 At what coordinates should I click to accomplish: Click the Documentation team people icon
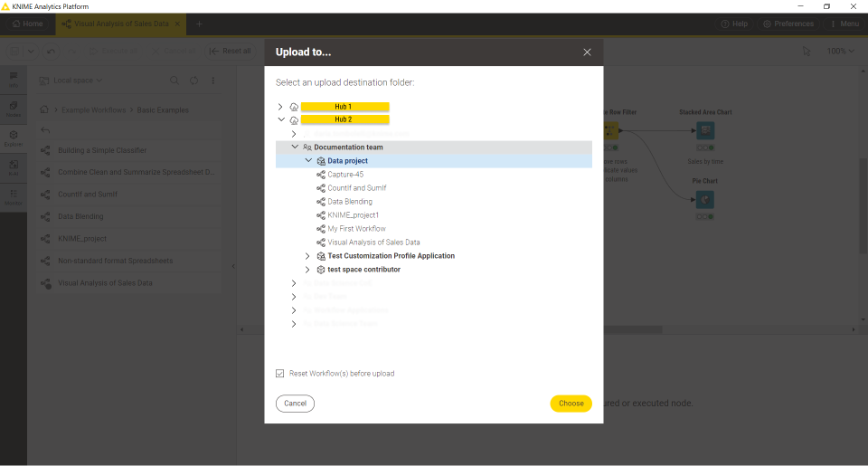tap(307, 147)
